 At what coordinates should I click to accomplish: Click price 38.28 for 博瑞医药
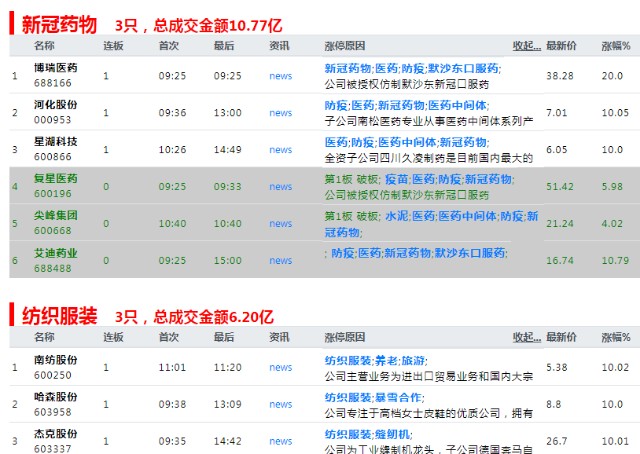[560, 76]
